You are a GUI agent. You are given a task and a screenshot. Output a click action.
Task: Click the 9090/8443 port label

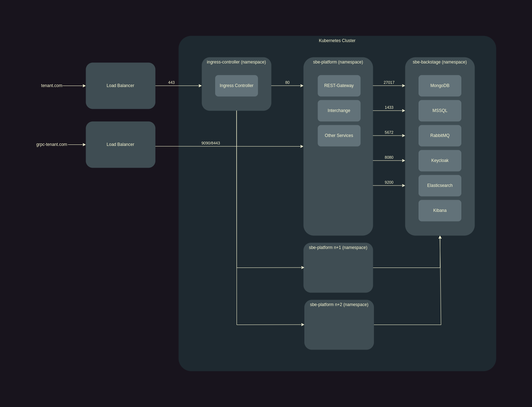[x=211, y=143]
